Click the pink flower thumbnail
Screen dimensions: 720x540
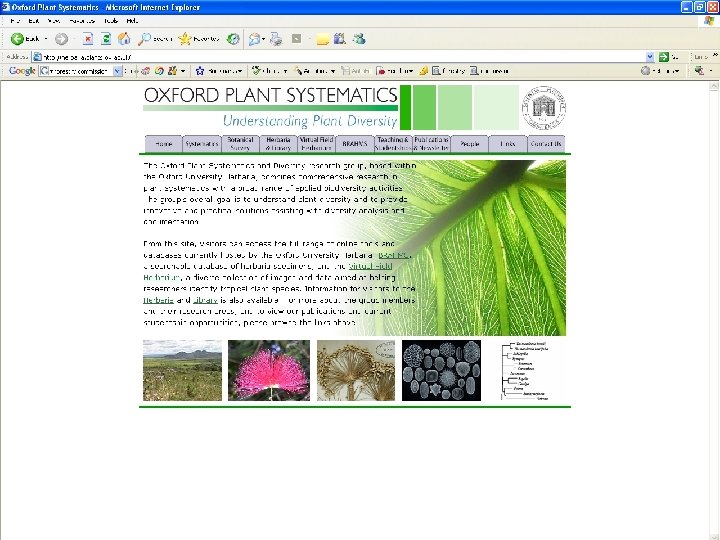pyautogui.click(x=269, y=370)
